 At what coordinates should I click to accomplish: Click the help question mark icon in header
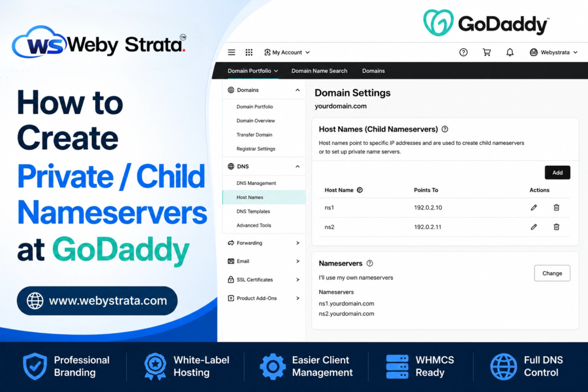[x=463, y=52]
